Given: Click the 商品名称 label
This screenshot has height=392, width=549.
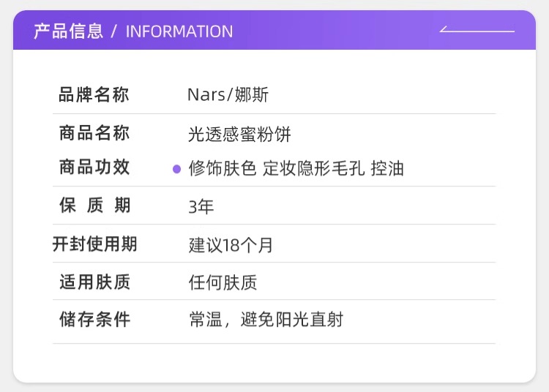Looking at the screenshot, I should 94,133.
